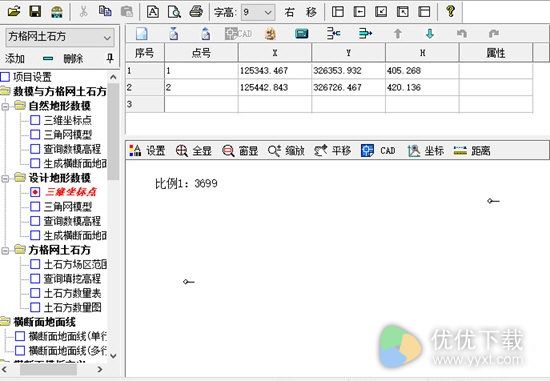Click the floppy disk save icon
The width and height of the screenshot is (550, 381).
(x=35, y=12)
